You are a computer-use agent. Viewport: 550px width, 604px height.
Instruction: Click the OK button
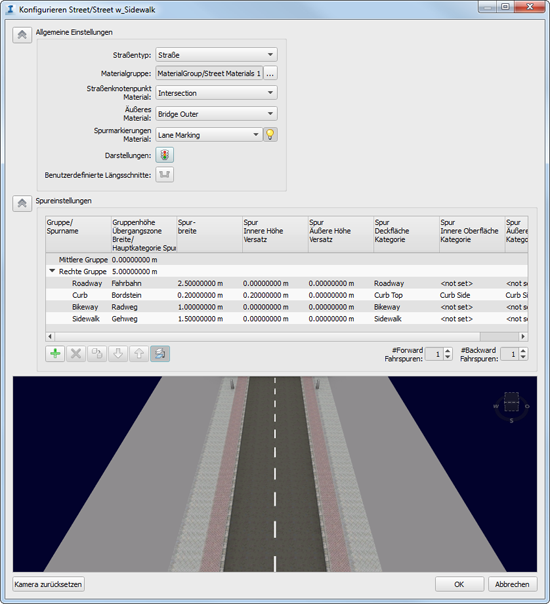[459, 584]
